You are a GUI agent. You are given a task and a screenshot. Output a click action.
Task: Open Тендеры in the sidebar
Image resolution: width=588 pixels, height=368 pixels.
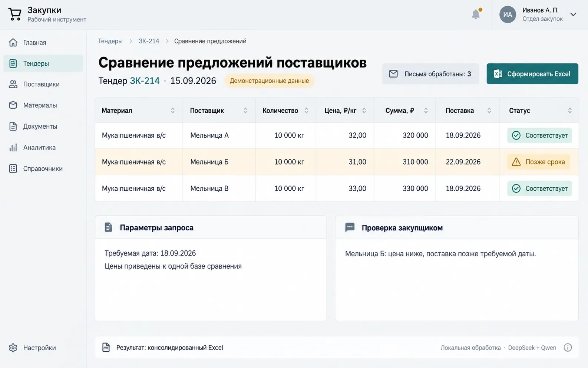pyautogui.click(x=43, y=63)
